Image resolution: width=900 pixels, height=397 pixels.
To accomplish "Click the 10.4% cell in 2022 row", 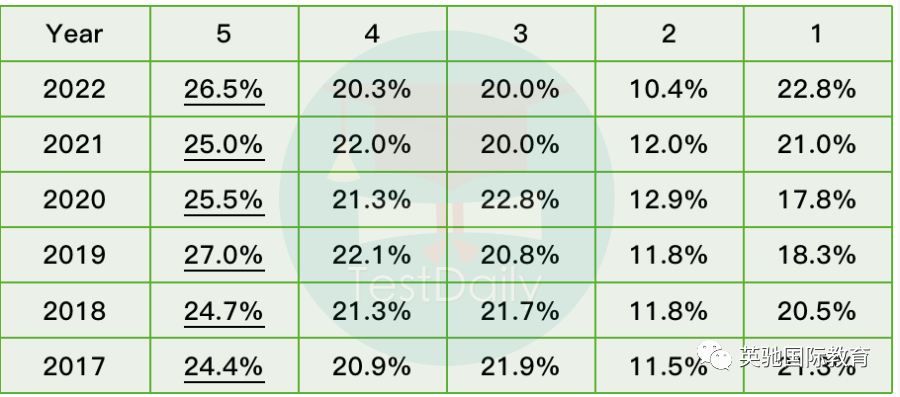I will (x=669, y=89).
